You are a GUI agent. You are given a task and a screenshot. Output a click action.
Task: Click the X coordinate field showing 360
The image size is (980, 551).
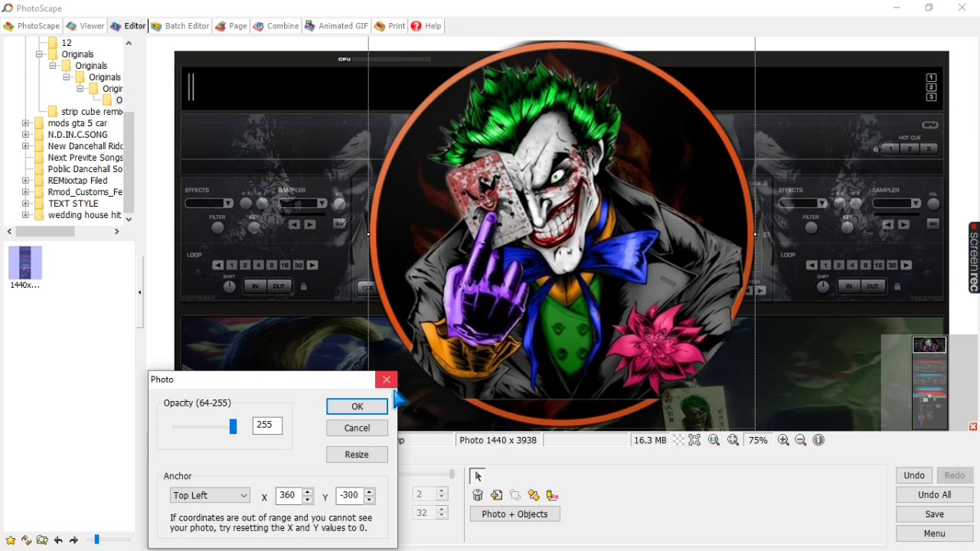(x=289, y=496)
